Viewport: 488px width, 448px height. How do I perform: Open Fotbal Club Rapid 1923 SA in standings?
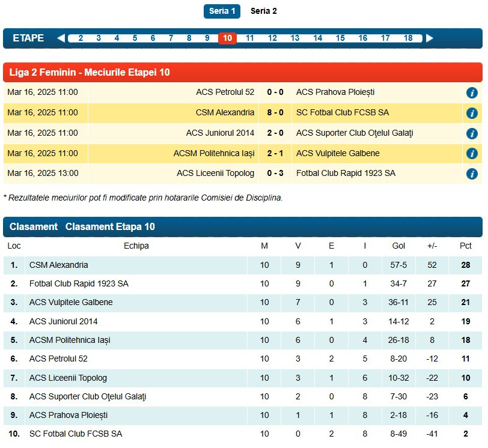(79, 283)
